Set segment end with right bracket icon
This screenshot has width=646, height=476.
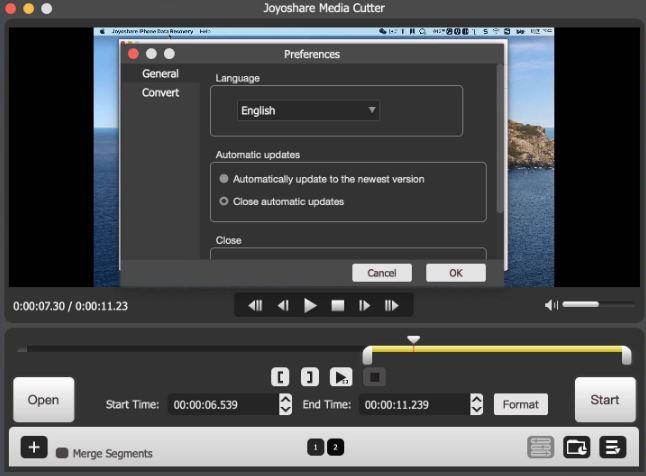click(310, 377)
